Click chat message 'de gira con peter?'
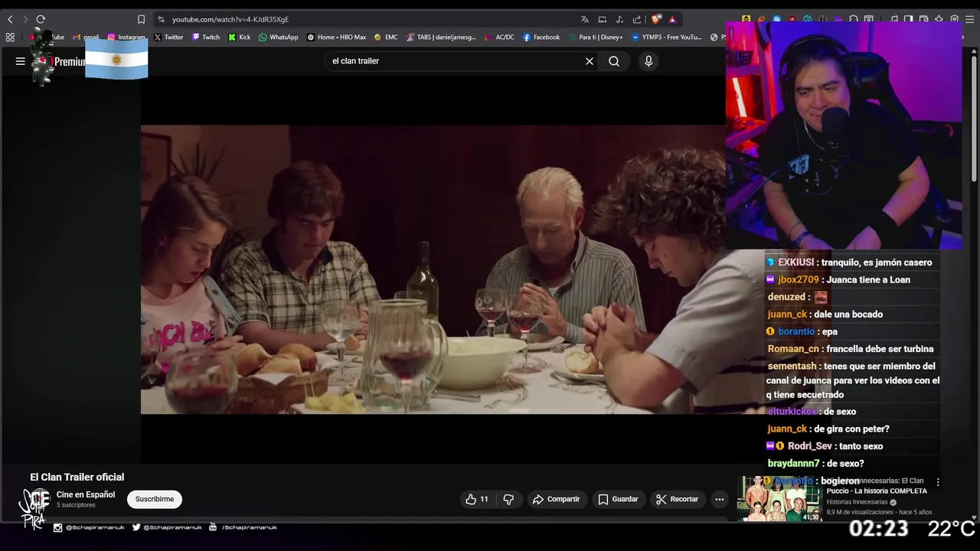Image resolution: width=980 pixels, height=551 pixels. [x=851, y=429]
